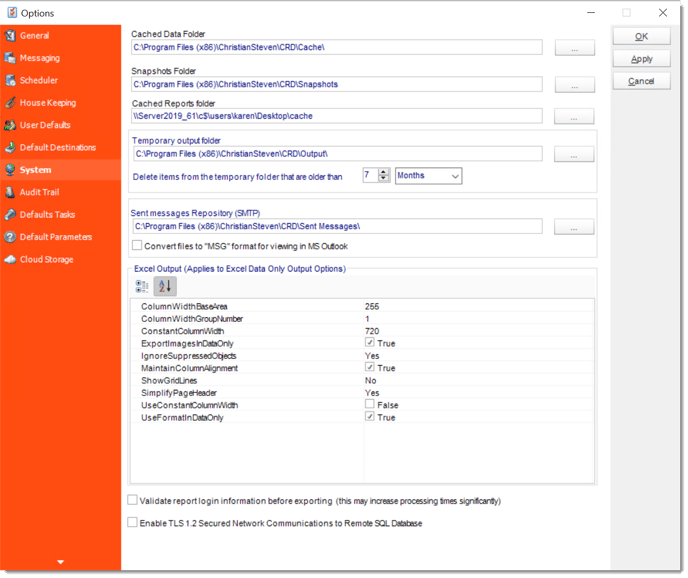This screenshot has height=578, width=688.
Task: Click the older-than number field showing 7
Action: click(x=371, y=175)
